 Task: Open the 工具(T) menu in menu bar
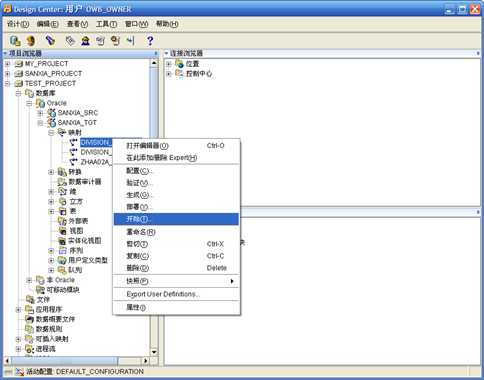point(106,24)
